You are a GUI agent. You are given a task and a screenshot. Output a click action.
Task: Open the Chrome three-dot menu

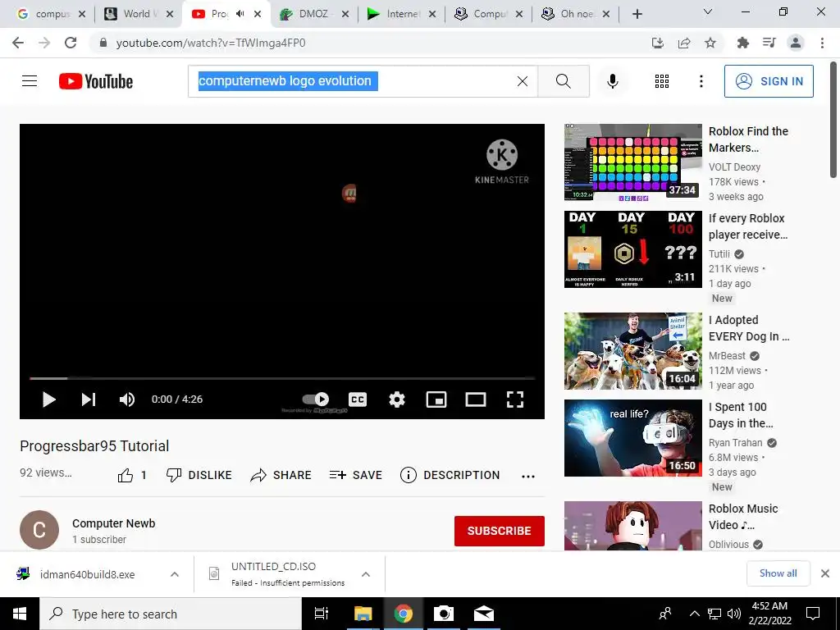click(822, 43)
